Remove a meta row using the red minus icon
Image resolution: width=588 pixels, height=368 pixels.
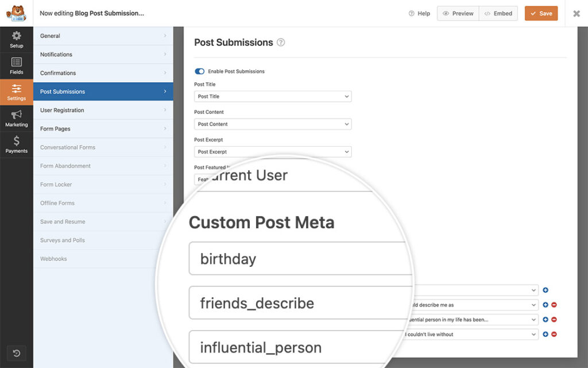553,304
